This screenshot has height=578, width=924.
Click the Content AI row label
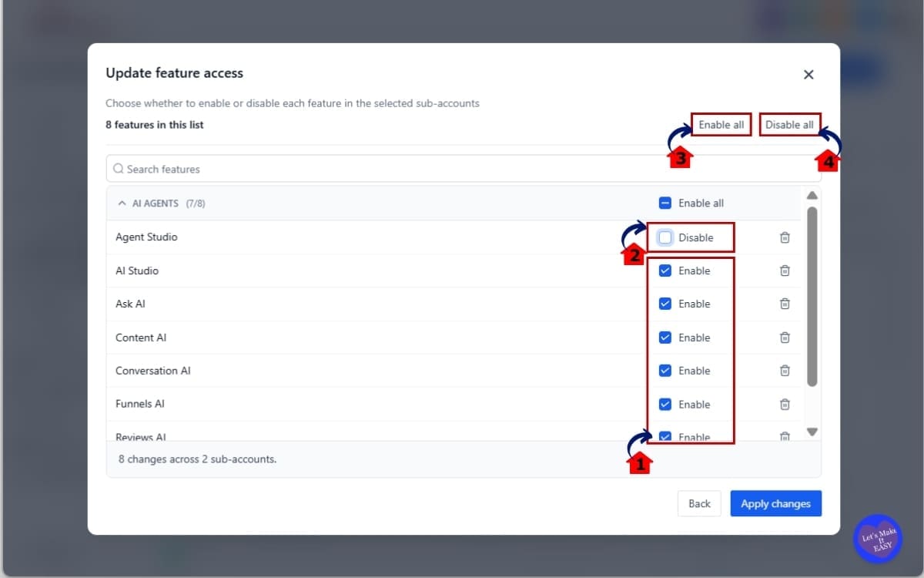point(141,338)
